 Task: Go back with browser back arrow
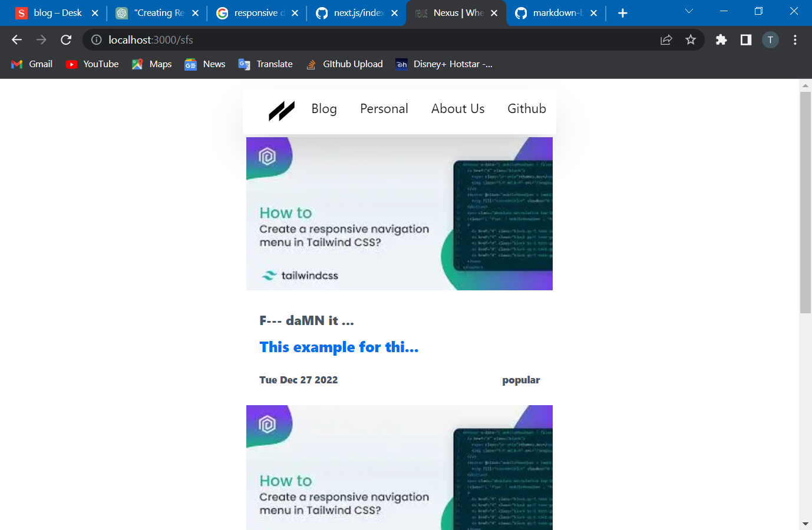point(16,39)
